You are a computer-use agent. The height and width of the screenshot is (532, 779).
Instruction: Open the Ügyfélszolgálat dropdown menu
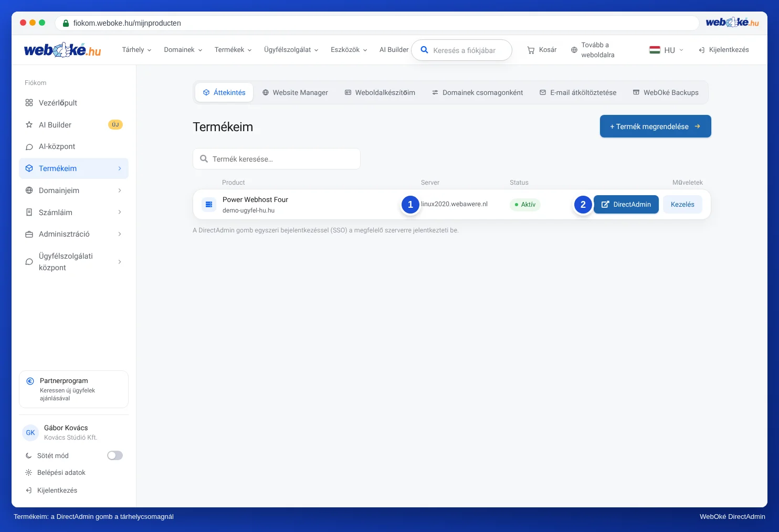[x=291, y=50]
